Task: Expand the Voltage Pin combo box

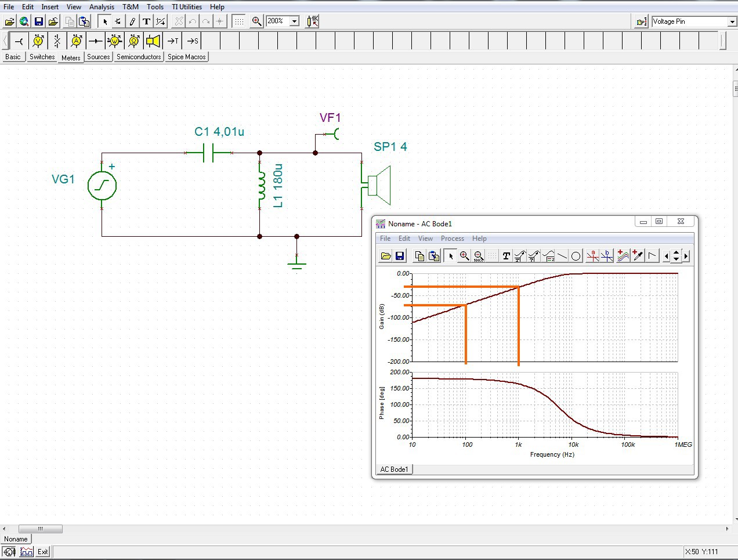Action: [732, 21]
